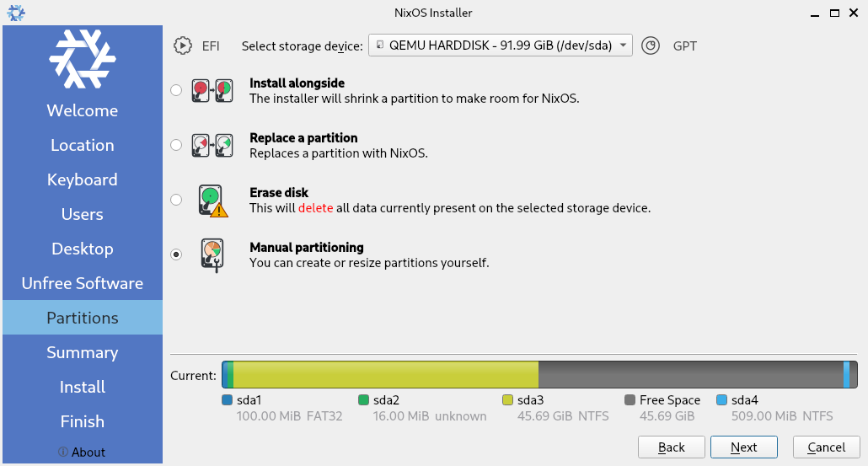Click the Replace a partition disk icon
Image resolution: width=868 pixels, height=466 pixels.
click(212, 145)
